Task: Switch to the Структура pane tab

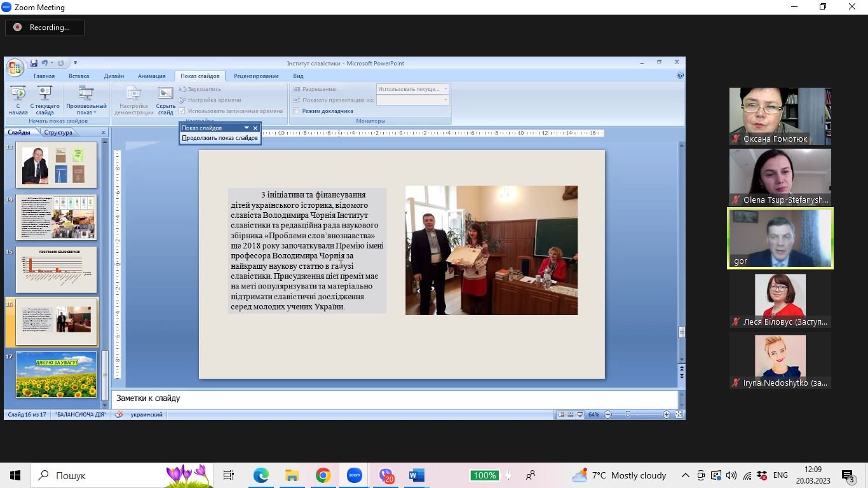Action: pos(58,133)
